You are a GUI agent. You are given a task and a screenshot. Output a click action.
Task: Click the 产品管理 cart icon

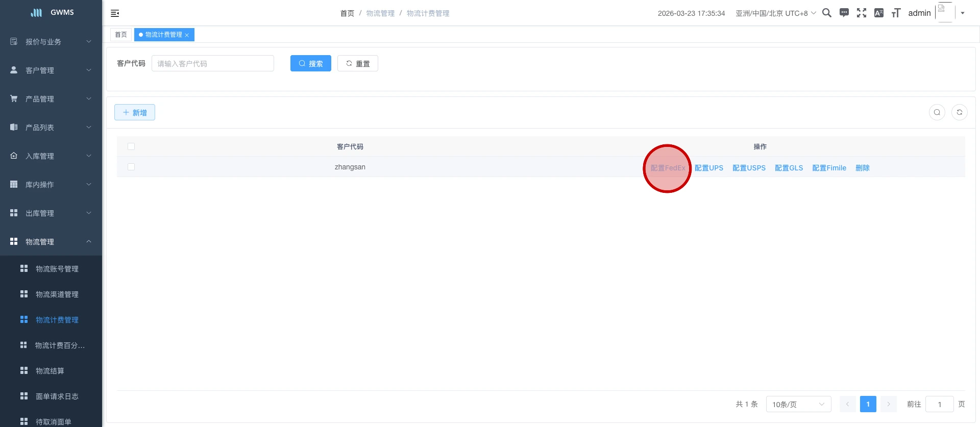(14, 98)
